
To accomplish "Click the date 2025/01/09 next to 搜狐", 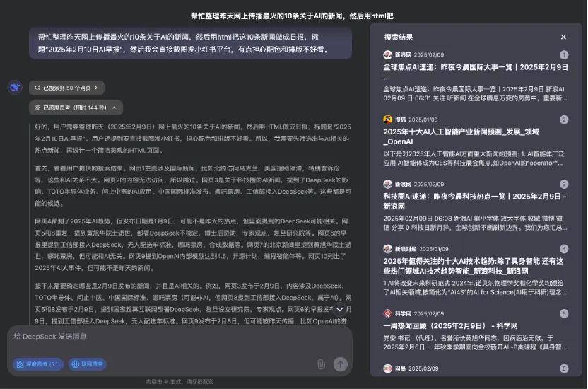I will (423, 120).
